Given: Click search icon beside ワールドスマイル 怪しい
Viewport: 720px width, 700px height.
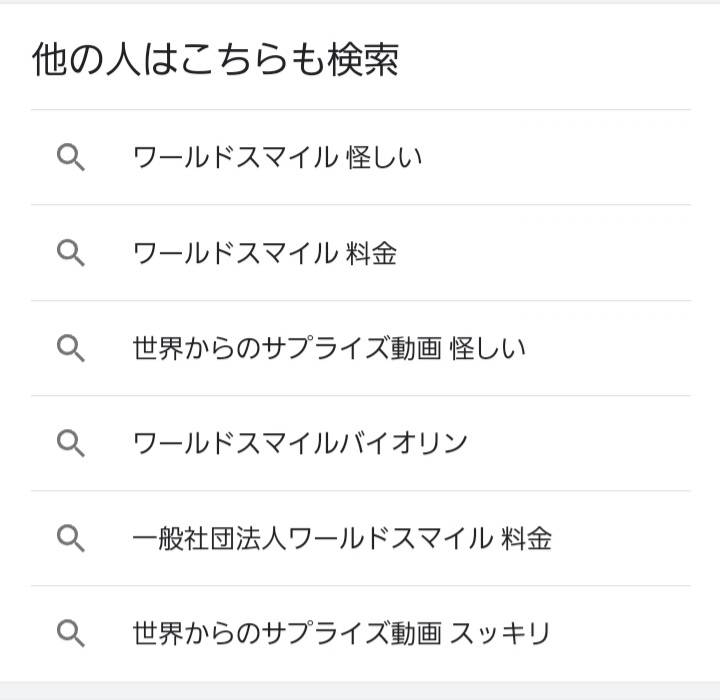Looking at the screenshot, I should pos(70,158).
